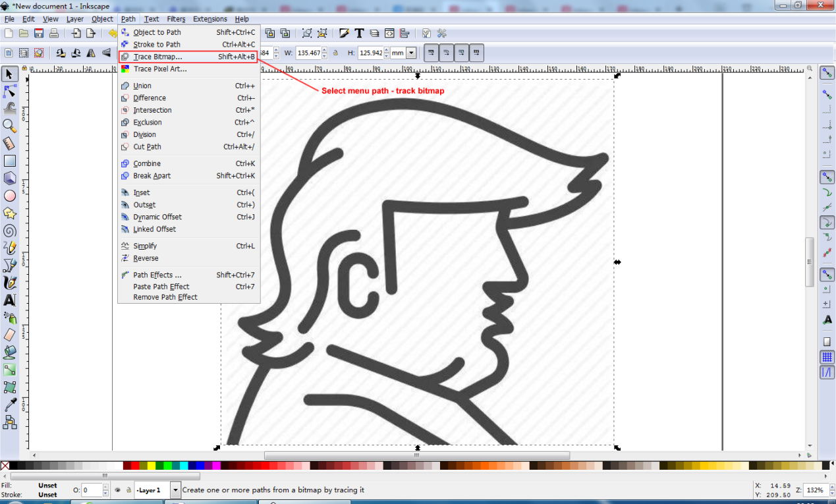Open the Extensions menu
The image size is (836, 504).
click(x=209, y=19)
